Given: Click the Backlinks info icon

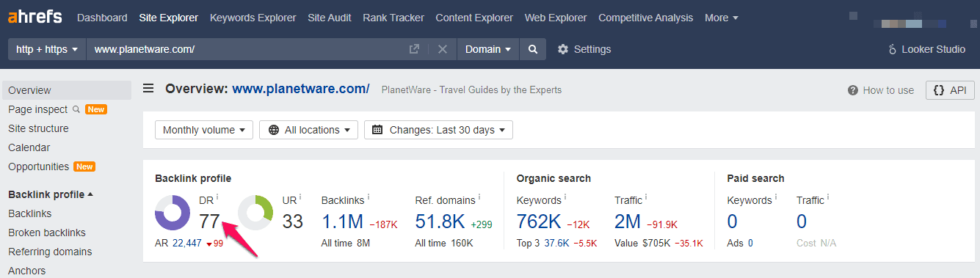Looking at the screenshot, I should tap(367, 197).
